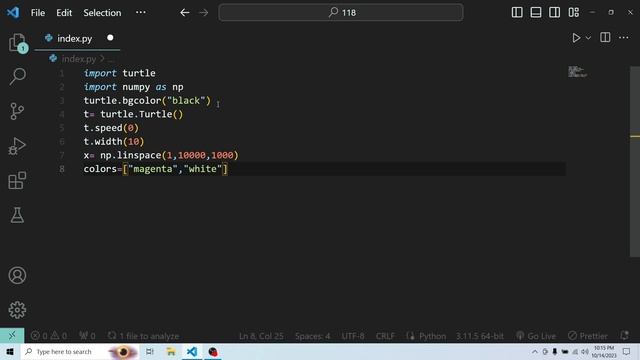Open the red app in taskbar
This screenshot has width=640, height=360.
[213, 351]
